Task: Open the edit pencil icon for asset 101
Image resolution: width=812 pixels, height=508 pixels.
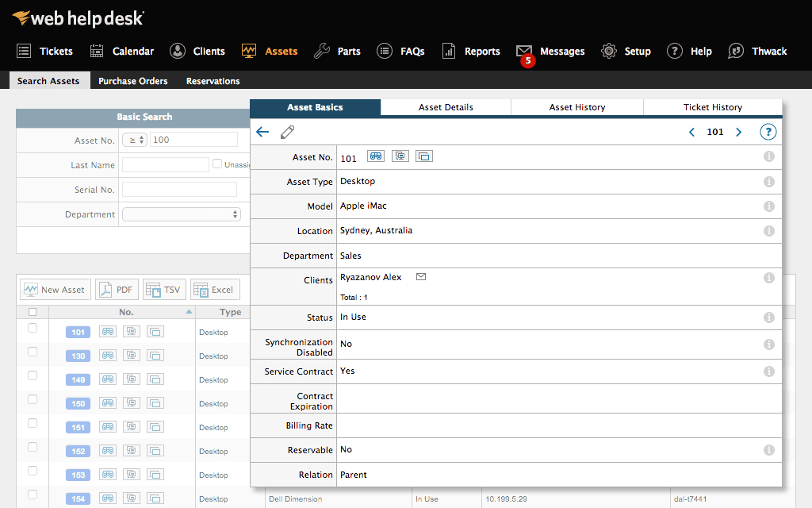Action: point(287,132)
